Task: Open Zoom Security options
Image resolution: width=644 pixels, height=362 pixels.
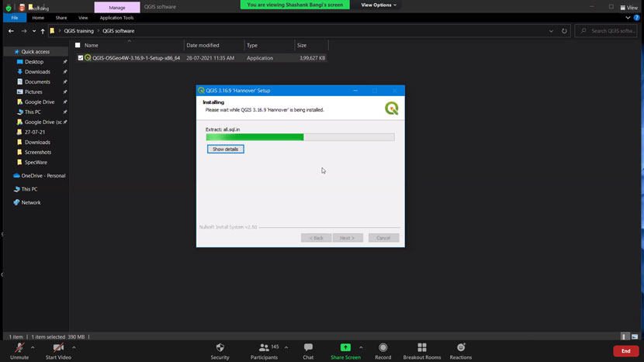Action: point(220,351)
